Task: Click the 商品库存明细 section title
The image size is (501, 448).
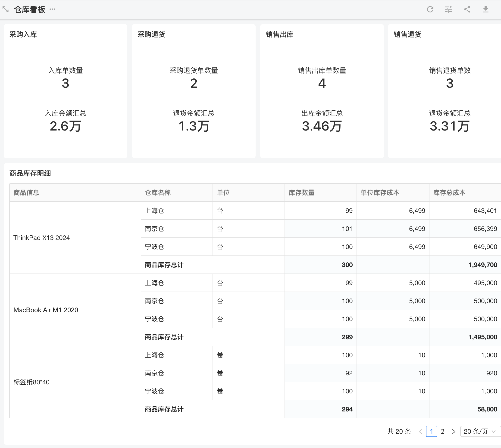Action: click(x=30, y=173)
